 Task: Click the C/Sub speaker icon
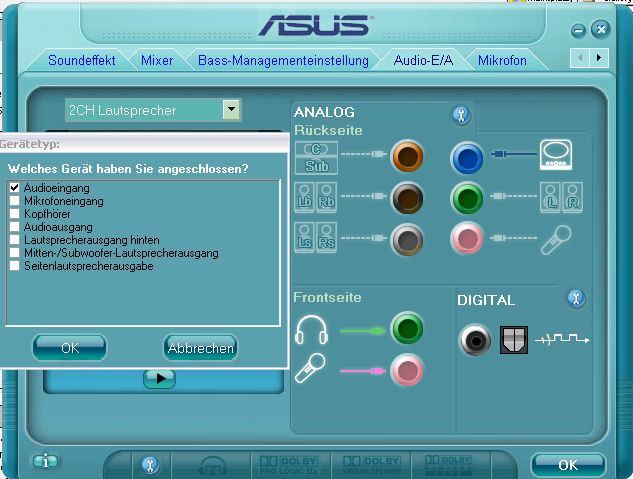[x=316, y=158]
